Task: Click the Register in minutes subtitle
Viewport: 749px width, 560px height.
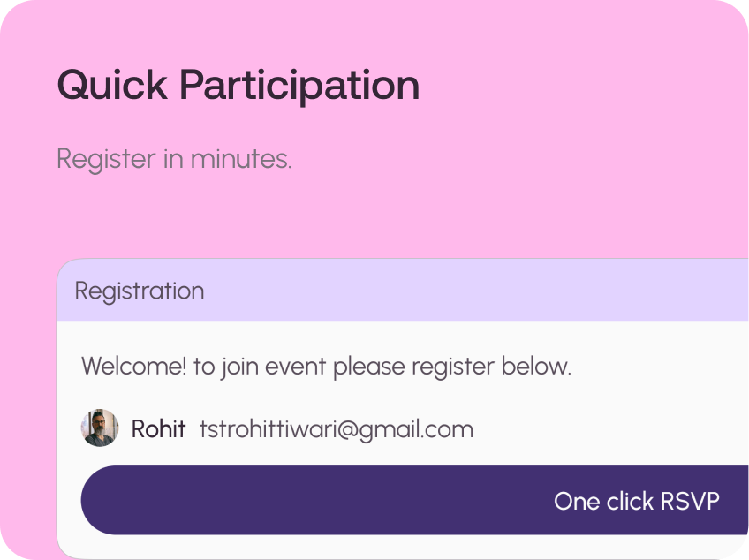Action: [x=174, y=159]
